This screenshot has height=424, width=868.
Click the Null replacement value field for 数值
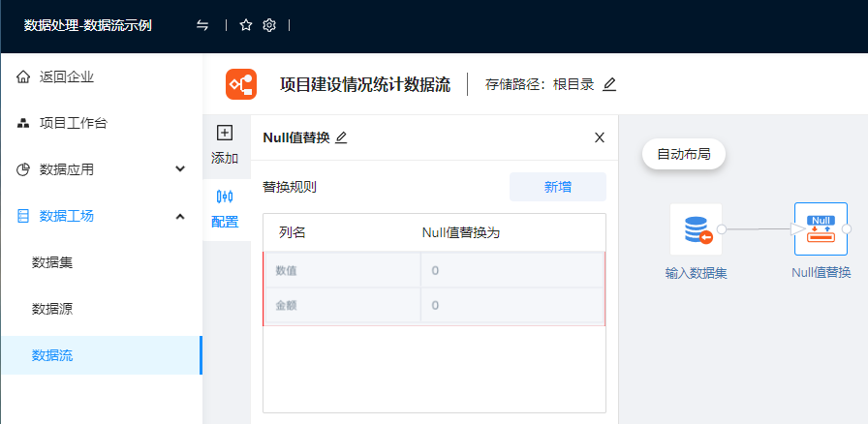point(511,270)
